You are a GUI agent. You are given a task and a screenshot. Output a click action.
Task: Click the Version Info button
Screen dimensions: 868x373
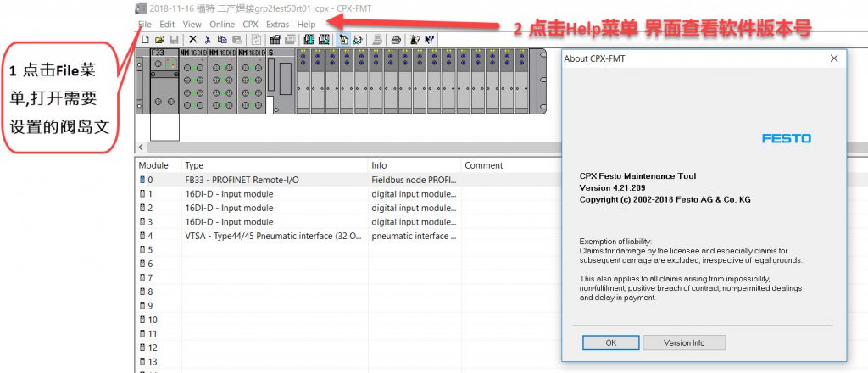click(684, 342)
